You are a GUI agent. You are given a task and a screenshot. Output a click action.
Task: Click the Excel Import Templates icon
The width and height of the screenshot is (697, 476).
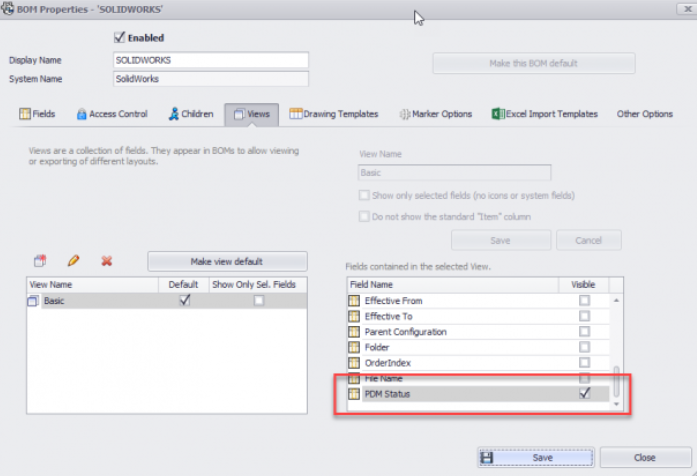pos(496,114)
